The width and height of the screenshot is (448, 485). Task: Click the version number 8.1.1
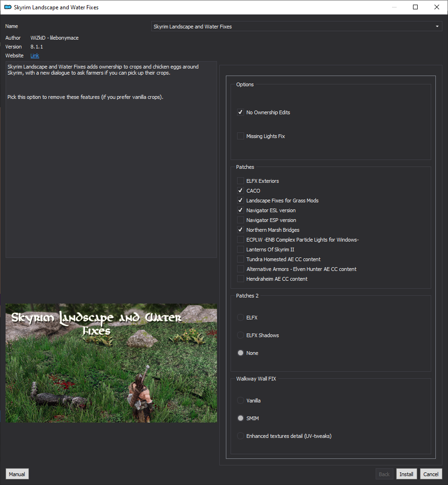[x=36, y=47]
